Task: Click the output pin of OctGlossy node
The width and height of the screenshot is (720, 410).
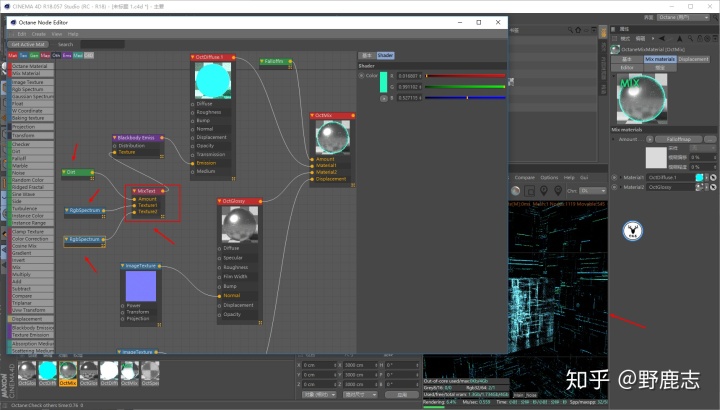Action: tap(260, 201)
